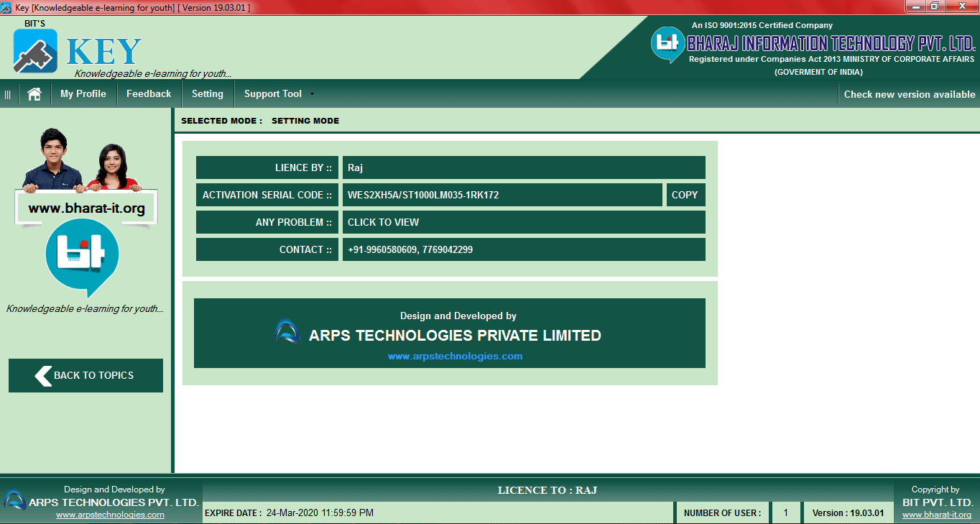This screenshot has width=980, height=524.
Task: Click the ARPS Technologies logo in credits panel
Action: pyautogui.click(x=287, y=331)
